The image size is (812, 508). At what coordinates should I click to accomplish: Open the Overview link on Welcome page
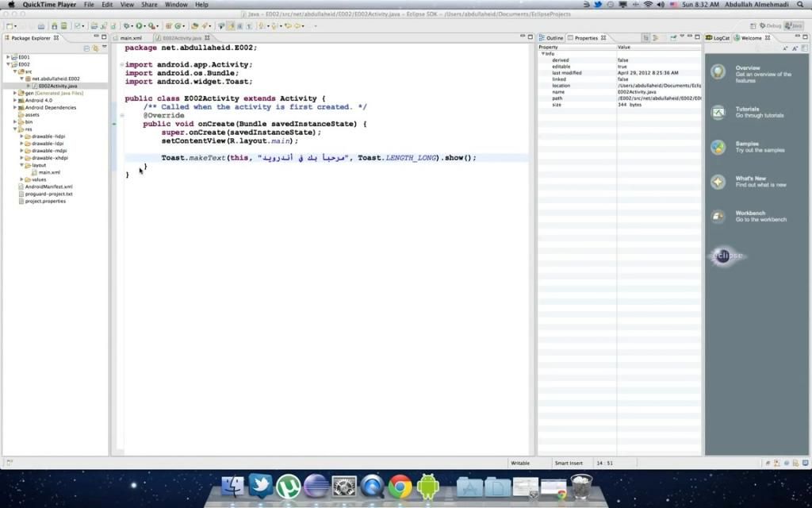point(748,68)
